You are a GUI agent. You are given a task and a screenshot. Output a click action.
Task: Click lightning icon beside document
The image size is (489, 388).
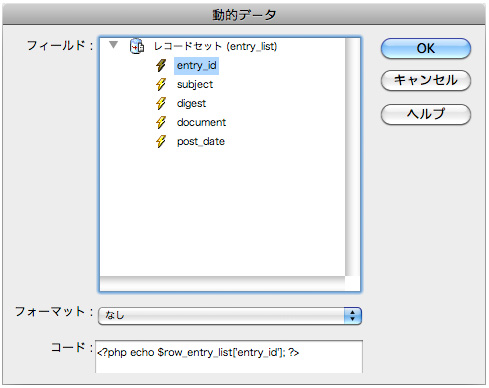click(161, 122)
